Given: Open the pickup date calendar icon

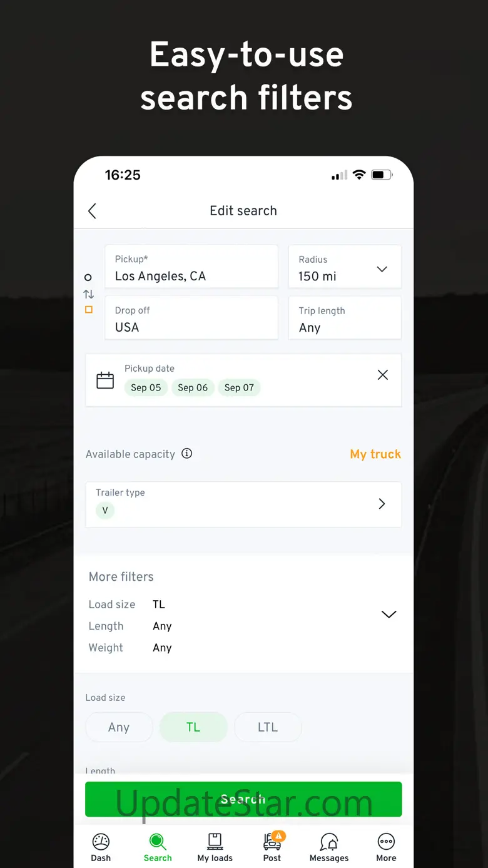Looking at the screenshot, I should coord(105,380).
